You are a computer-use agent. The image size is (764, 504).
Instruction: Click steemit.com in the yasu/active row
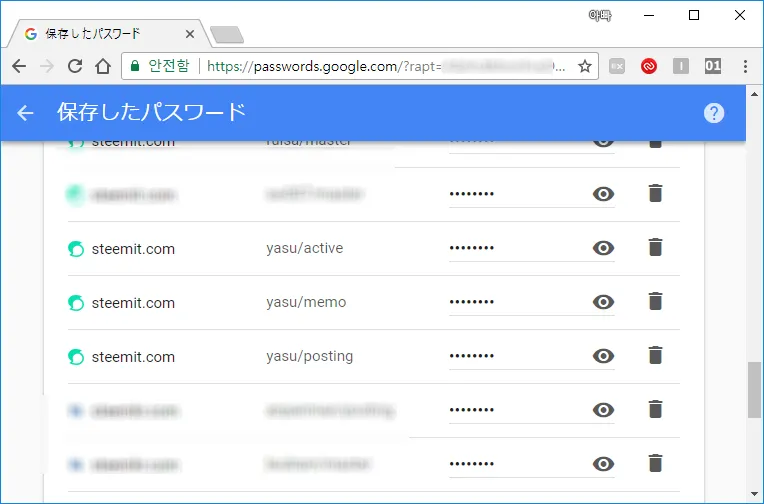(x=133, y=249)
